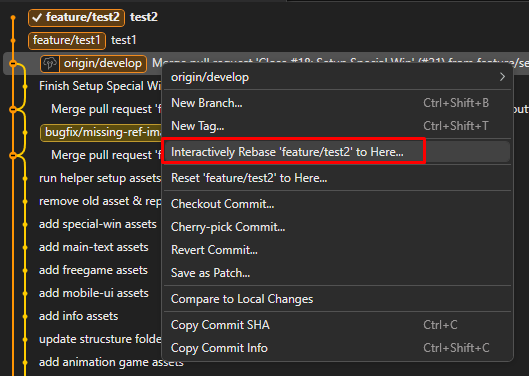Select the feature/test1 branch label
The image size is (529, 376).
point(67,41)
